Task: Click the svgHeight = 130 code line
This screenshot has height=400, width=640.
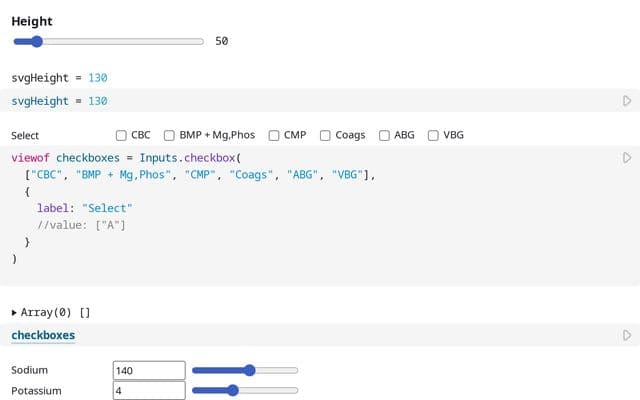Action: (59, 101)
